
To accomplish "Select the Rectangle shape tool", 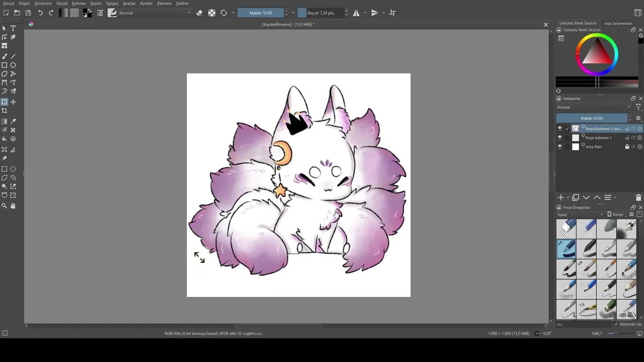I will click(5, 65).
